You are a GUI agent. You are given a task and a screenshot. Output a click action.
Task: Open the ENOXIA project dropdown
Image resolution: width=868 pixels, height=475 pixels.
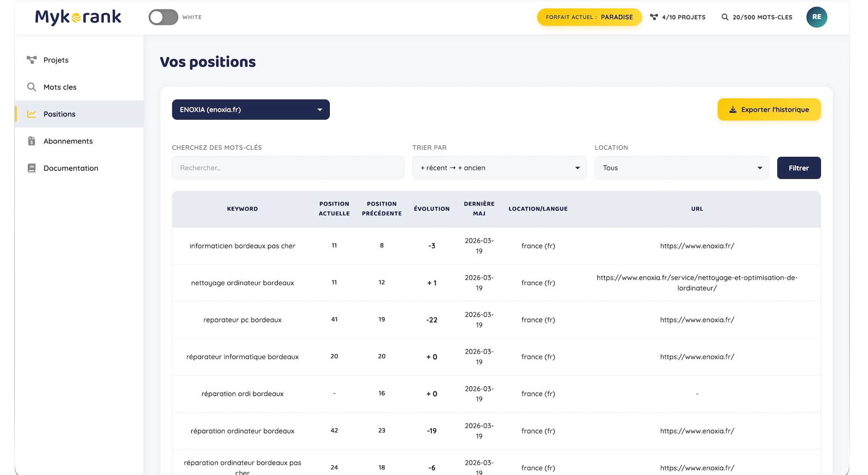[250, 110]
